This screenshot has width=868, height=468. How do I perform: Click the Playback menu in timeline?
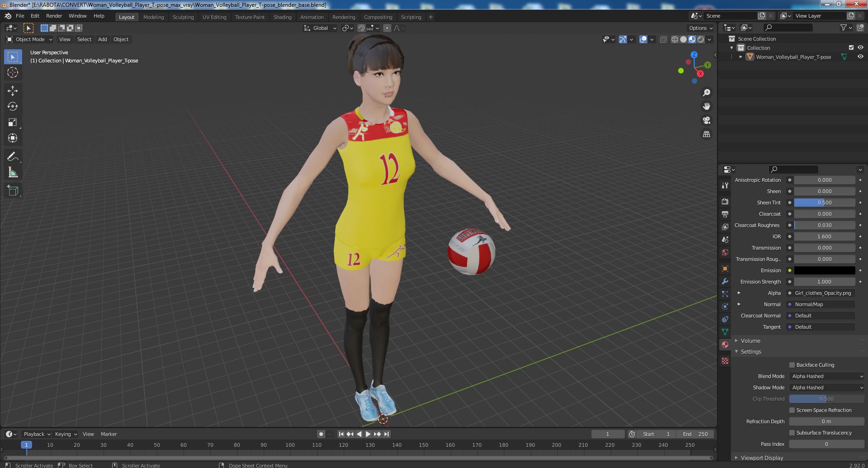click(x=37, y=434)
